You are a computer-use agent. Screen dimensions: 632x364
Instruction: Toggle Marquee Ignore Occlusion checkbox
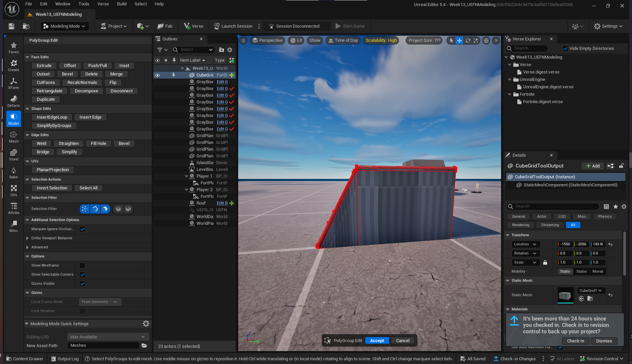point(82,229)
